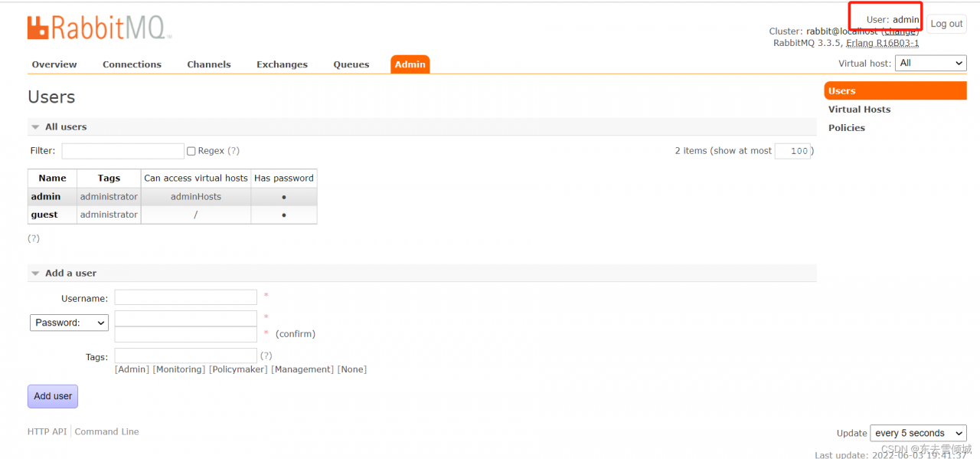Click the Tags input field
Viewport: 980px width, 459px height.
186,356
